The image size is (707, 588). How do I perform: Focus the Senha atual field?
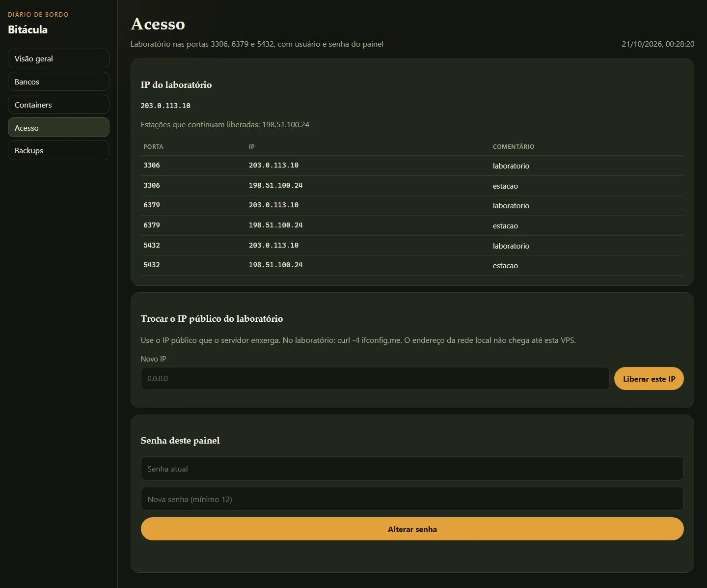pos(412,469)
